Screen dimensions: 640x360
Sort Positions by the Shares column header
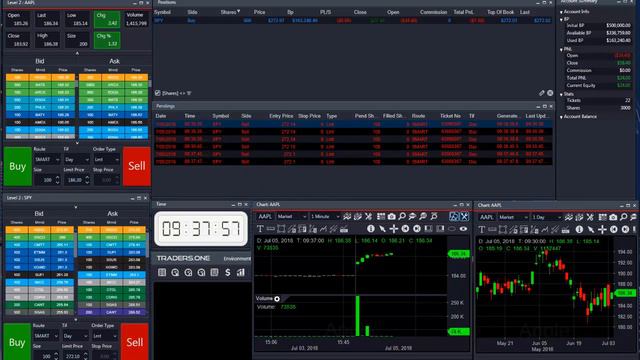[x=230, y=12]
